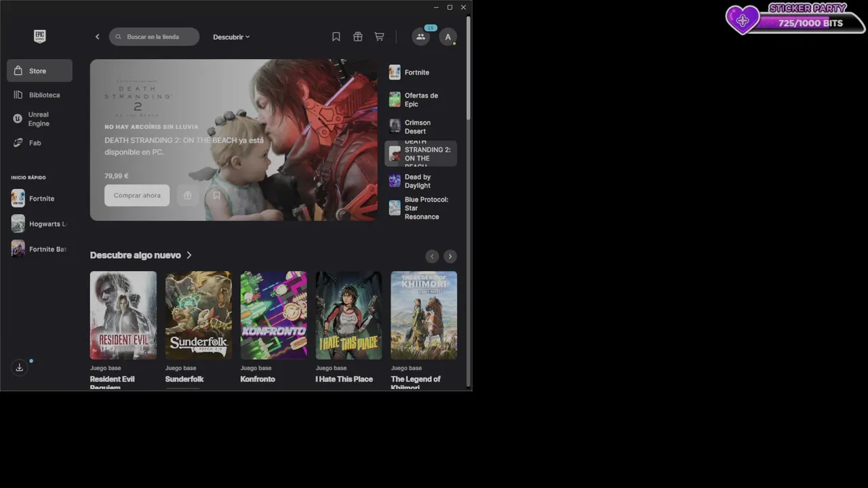
Task: Maximize the Epic Games window
Action: [x=450, y=7]
